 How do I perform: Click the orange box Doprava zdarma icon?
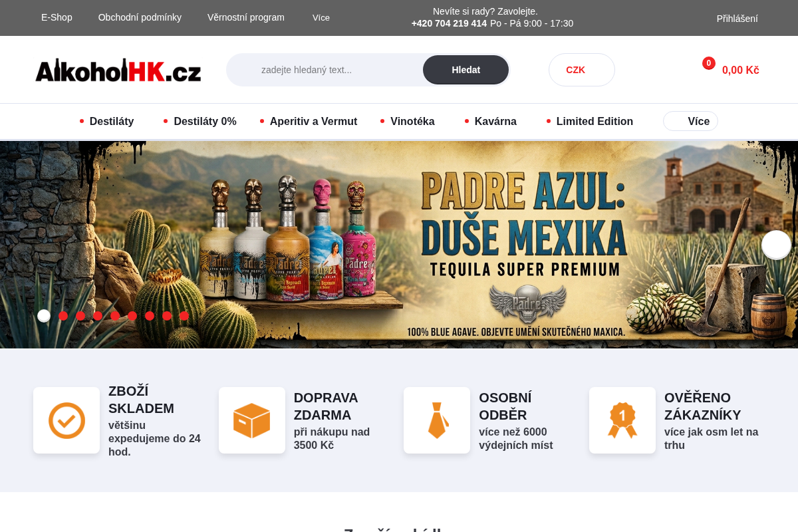pyautogui.click(x=252, y=420)
